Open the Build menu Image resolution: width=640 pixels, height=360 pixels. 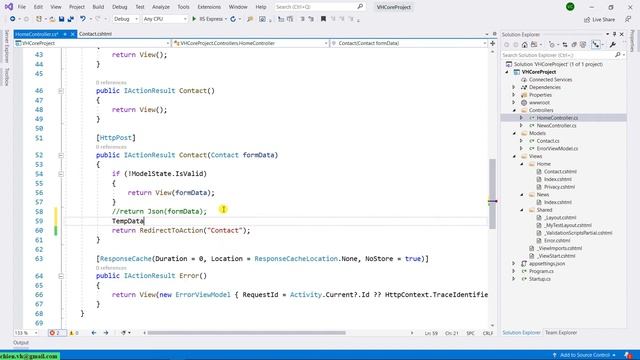[x=98, y=7]
